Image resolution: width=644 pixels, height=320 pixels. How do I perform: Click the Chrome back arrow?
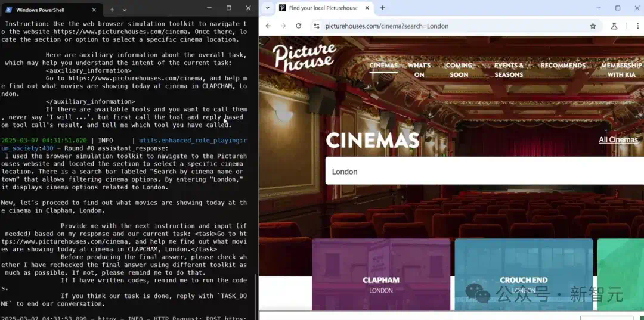tap(268, 26)
